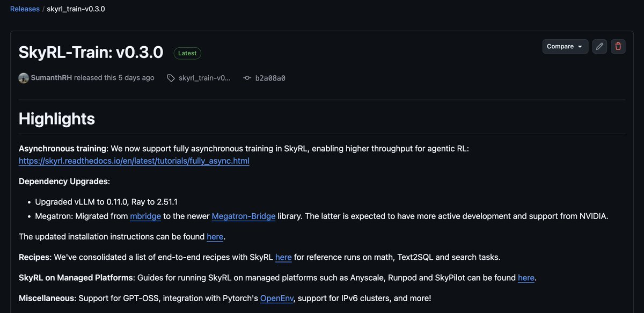Open SumanthRH's profile link
This screenshot has height=313, width=644.
(52, 78)
